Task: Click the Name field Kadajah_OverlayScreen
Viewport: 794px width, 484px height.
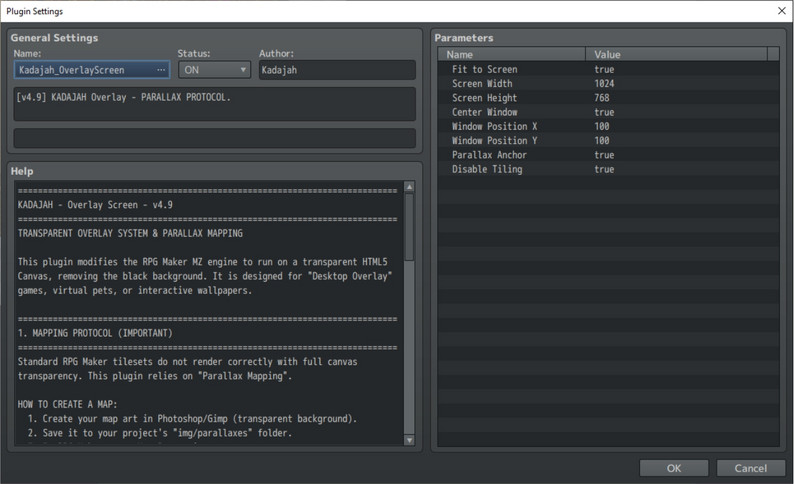Action: tap(92, 70)
